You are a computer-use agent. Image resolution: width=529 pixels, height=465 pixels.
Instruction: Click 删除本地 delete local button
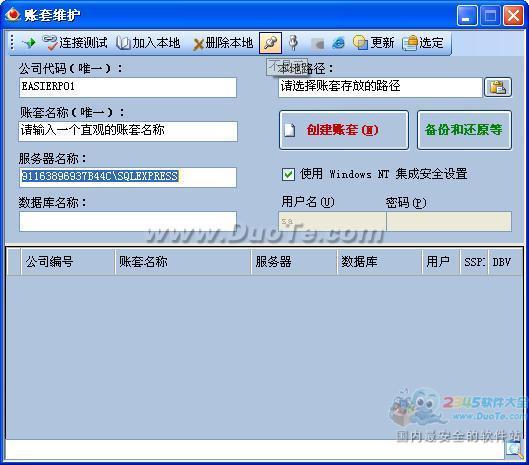(223, 43)
